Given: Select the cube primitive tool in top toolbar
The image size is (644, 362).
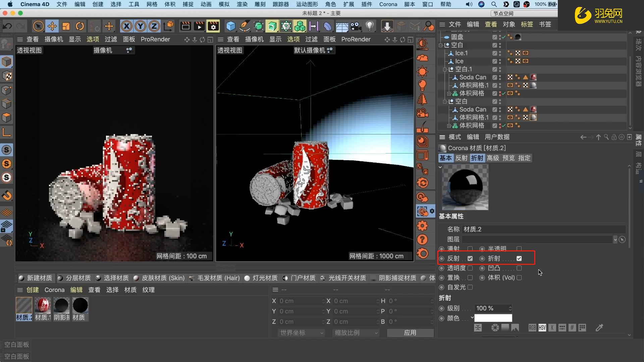Looking at the screenshot, I should [x=231, y=26].
